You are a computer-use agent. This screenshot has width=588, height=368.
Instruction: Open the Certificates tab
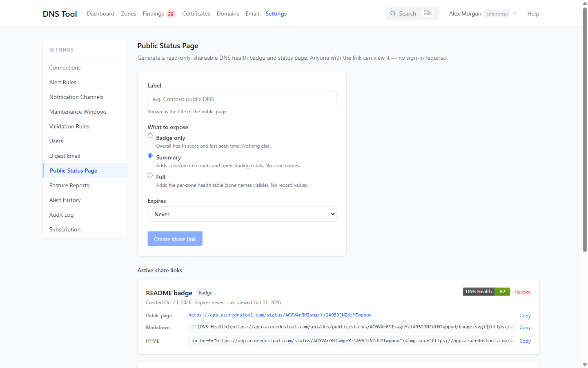(x=196, y=13)
